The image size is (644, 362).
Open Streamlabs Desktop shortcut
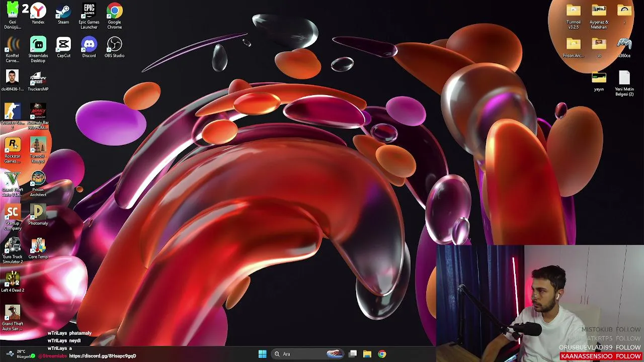38,49
